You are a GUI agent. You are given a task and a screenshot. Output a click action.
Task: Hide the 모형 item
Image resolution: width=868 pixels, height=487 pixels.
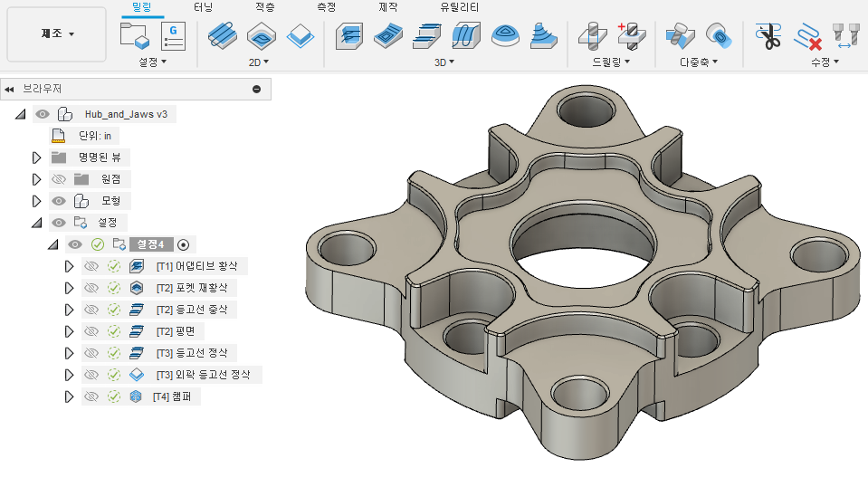[x=58, y=201]
